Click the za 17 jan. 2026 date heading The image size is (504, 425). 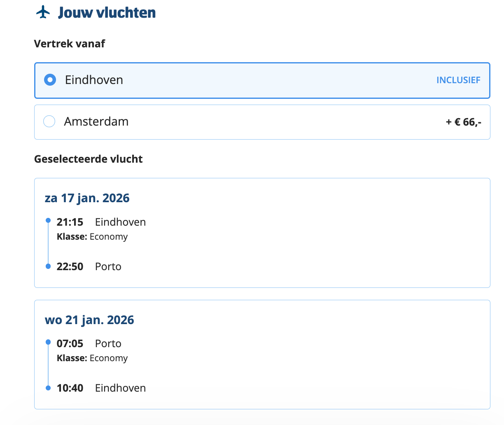[87, 198]
